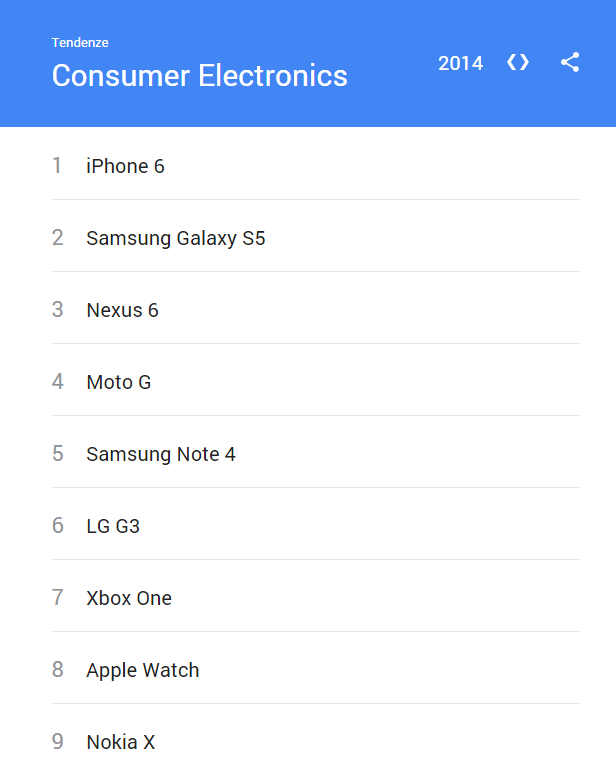Click rank number 9 beside Nokia X
Image resolution: width=616 pixels, height=770 pixels.
57,742
